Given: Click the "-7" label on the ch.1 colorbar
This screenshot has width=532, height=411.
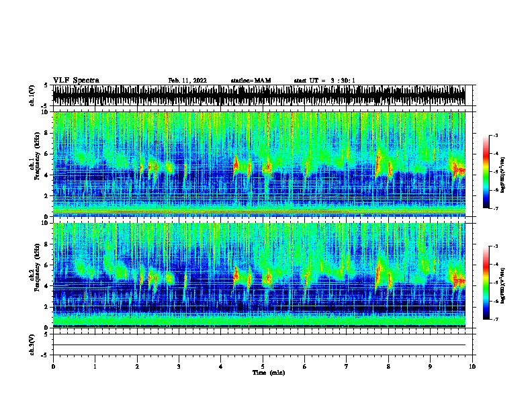Looking at the screenshot, I should (496, 208).
